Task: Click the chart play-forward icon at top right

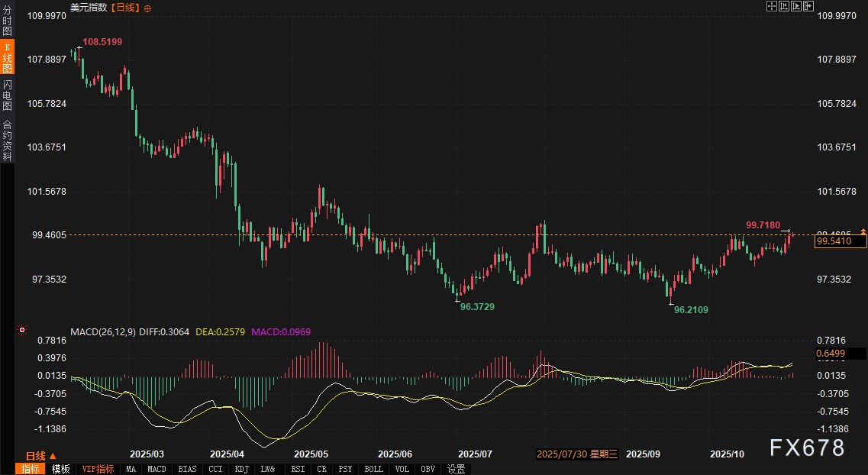Action: click(x=795, y=7)
